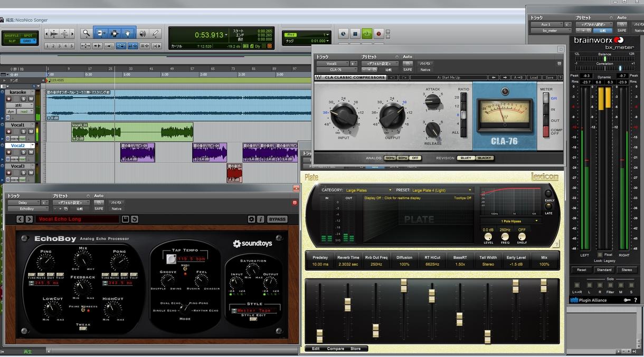The width and height of the screenshot is (644, 357).
Task: Click CLA-76 Save button
Action: pyautogui.click(x=549, y=78)
